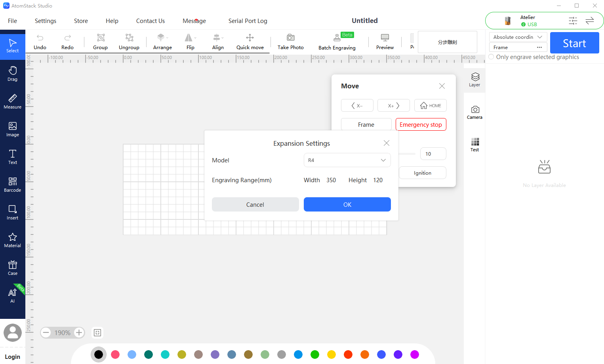Click the switch device arrows icon

590,21
